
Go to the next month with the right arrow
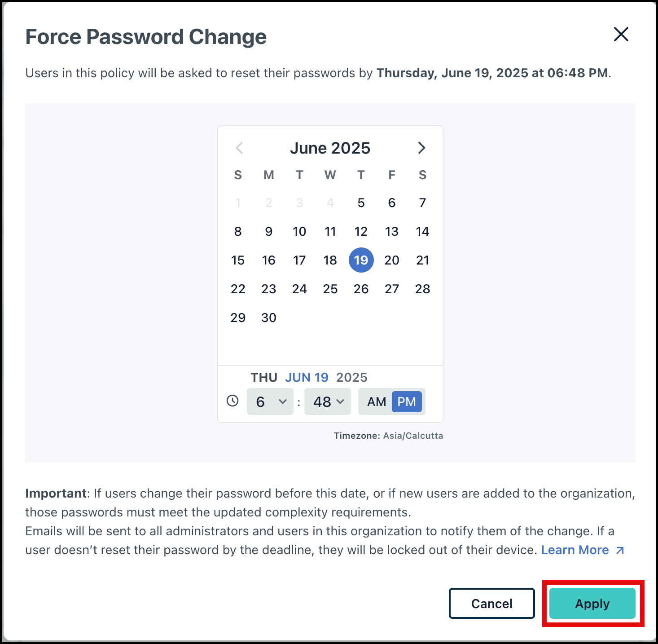[421, 148]
